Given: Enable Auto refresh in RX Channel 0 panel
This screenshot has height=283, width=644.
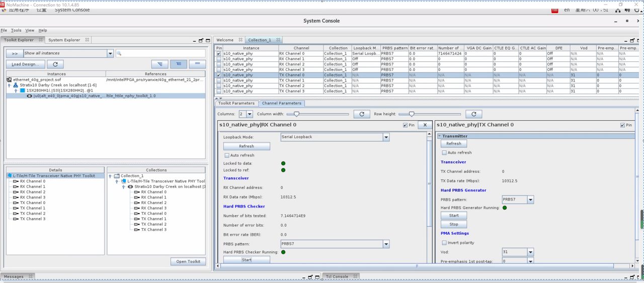Looking at the screenshot, I should point(227,155).
